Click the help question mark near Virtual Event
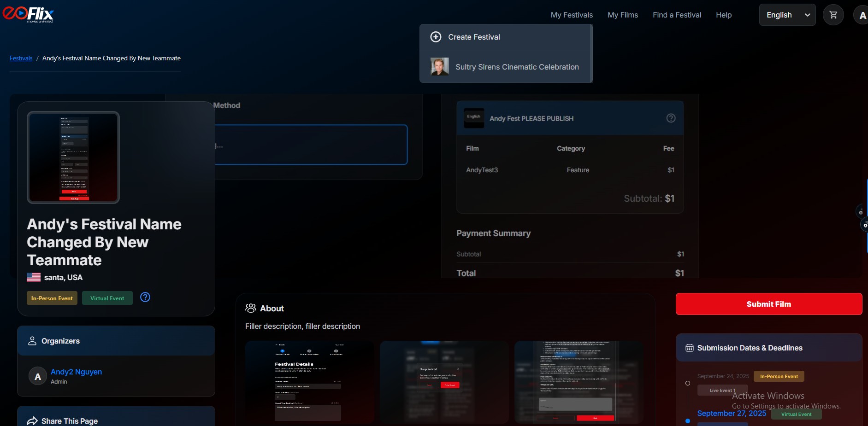The width and height of the screenshot is (868, 426). 145,297
